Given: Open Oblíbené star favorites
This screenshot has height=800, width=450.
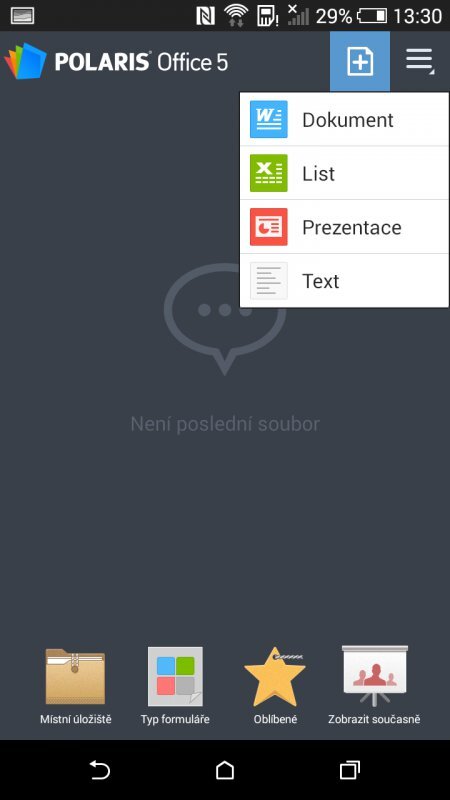Looking at the screenshot, I should 275,677.
